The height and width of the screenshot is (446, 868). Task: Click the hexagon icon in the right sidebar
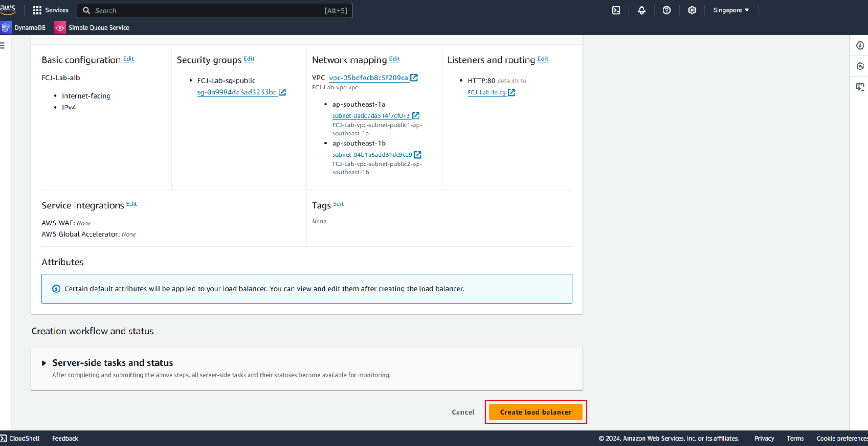pos(860,66)
